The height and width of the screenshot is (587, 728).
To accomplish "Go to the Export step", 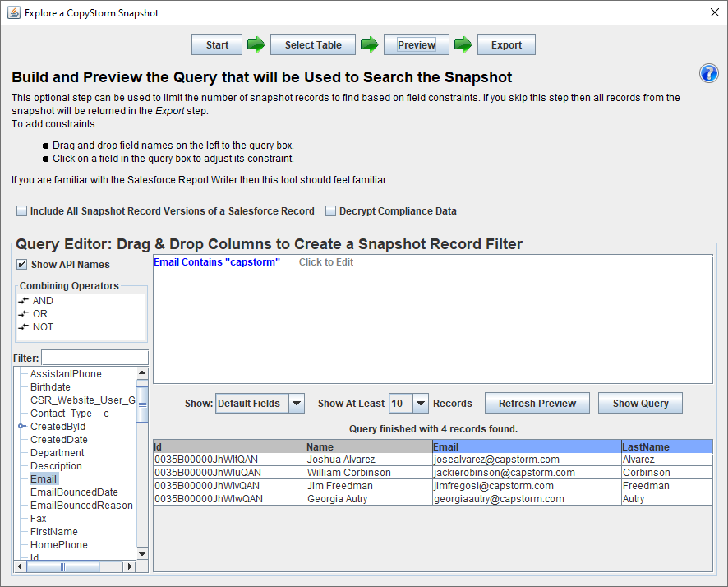I will (506, 44).
